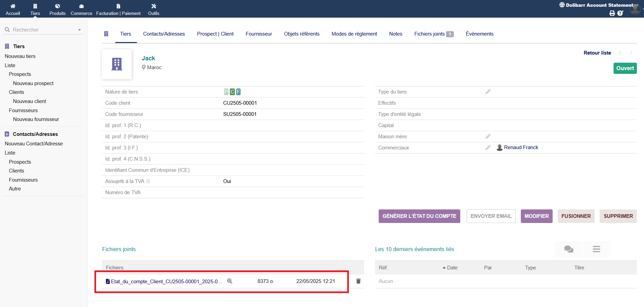Open the help question mark icon
644x307 pixels.
[x=620, y=13]
